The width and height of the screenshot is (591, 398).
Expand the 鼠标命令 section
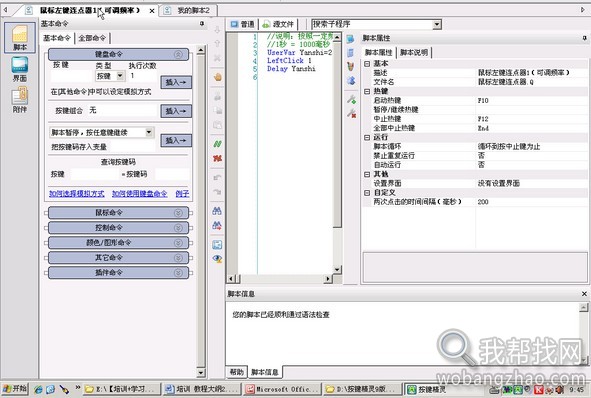click(x=178, y=213)
